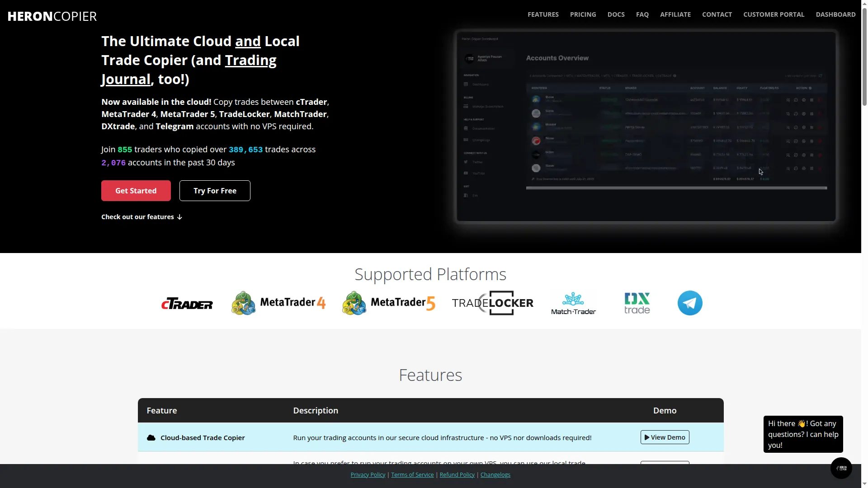Image resolution: width=868 pixels, height=488 pixels.
Task: Click the DXtrade platform logo
Action: point(637,303)
